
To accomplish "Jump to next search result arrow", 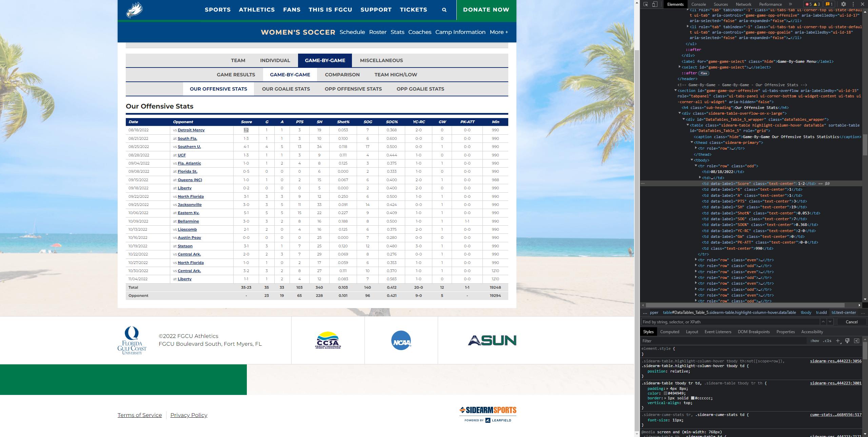I will (x=830, y=322).
